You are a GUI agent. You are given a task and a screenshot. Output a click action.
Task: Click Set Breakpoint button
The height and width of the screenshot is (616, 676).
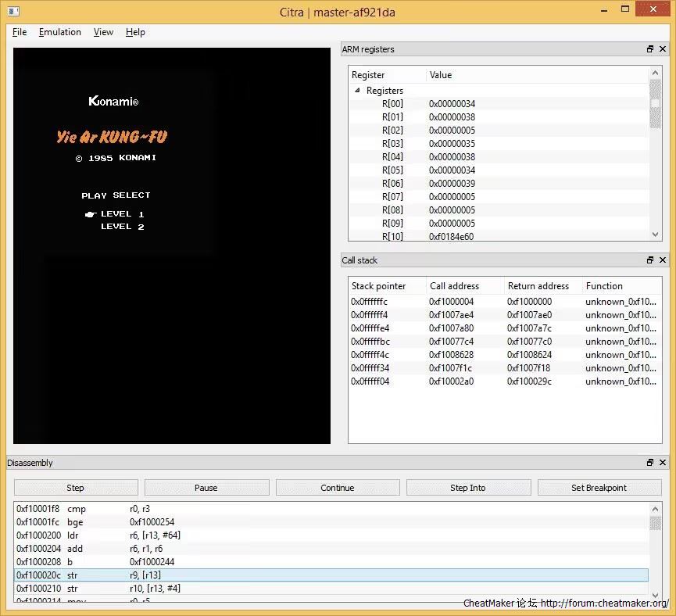pyautogui.click(x=599, y=488)
